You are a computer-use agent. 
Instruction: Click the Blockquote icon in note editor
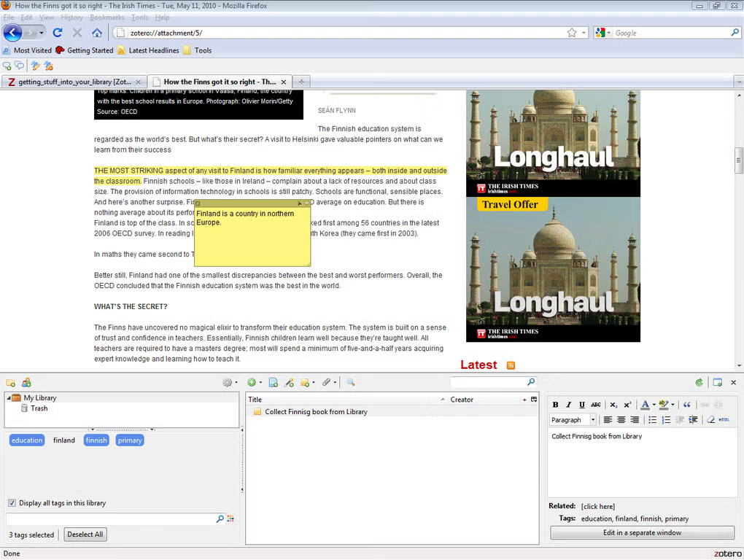pos(686,405)
